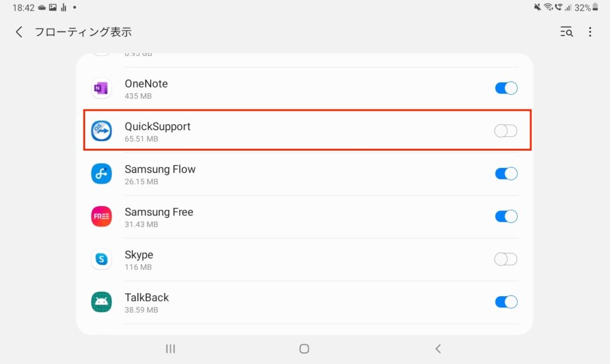The image size is (610, 364).
Task: Open the search filter icon
Action: click(x=567, y=32)
